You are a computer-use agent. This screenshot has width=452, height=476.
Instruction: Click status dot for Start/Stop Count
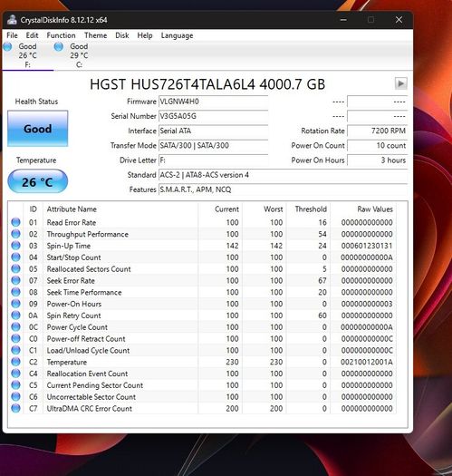[15, 257]
